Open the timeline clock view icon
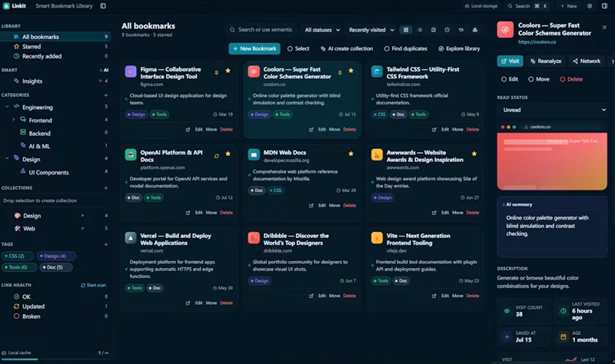Image resolution: width=615 pixels, height=364 pixels. coord(447,30)
